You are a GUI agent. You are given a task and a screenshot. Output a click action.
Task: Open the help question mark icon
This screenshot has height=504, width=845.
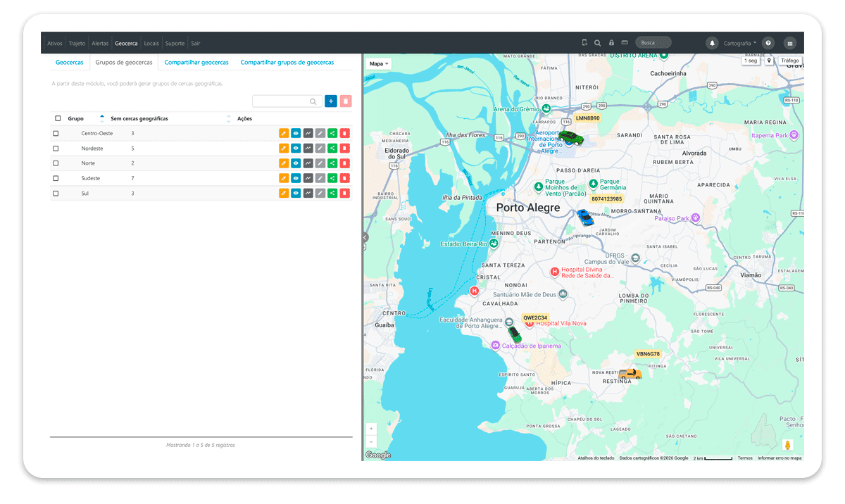(768, 43)
